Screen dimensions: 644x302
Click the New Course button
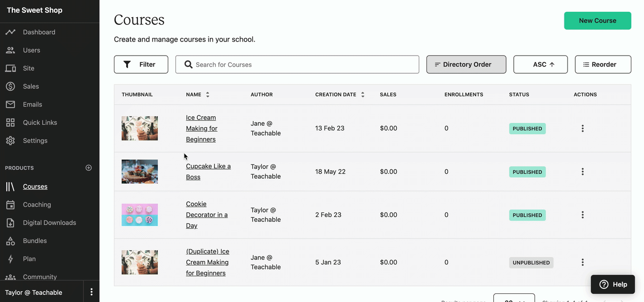point(597,21)
